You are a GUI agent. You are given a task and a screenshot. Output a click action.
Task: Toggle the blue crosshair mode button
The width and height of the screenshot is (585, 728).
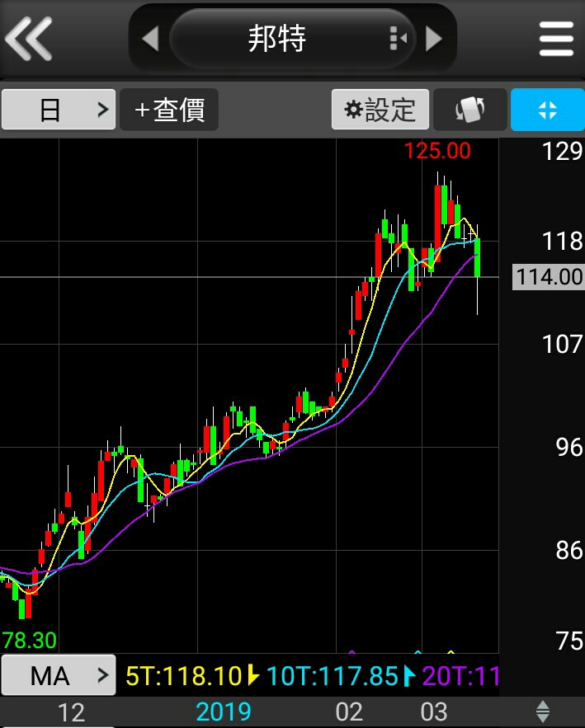[x=547, y=110]
